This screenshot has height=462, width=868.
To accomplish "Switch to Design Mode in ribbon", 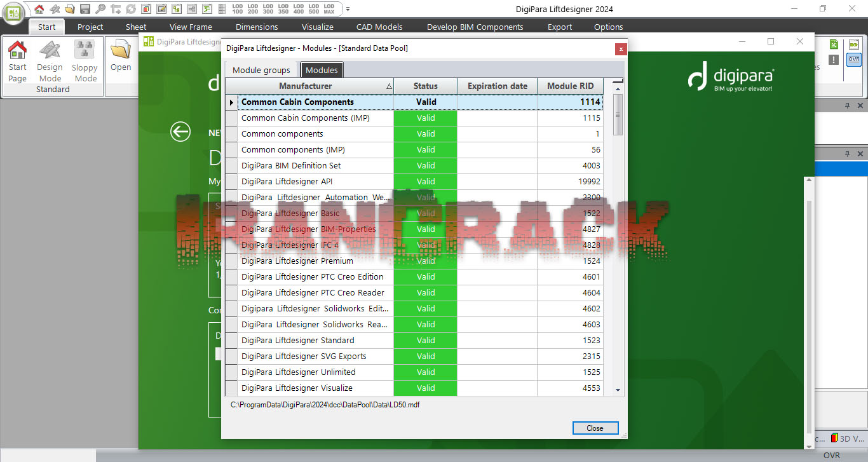I will pyautogui.click(x=50, y=60).
